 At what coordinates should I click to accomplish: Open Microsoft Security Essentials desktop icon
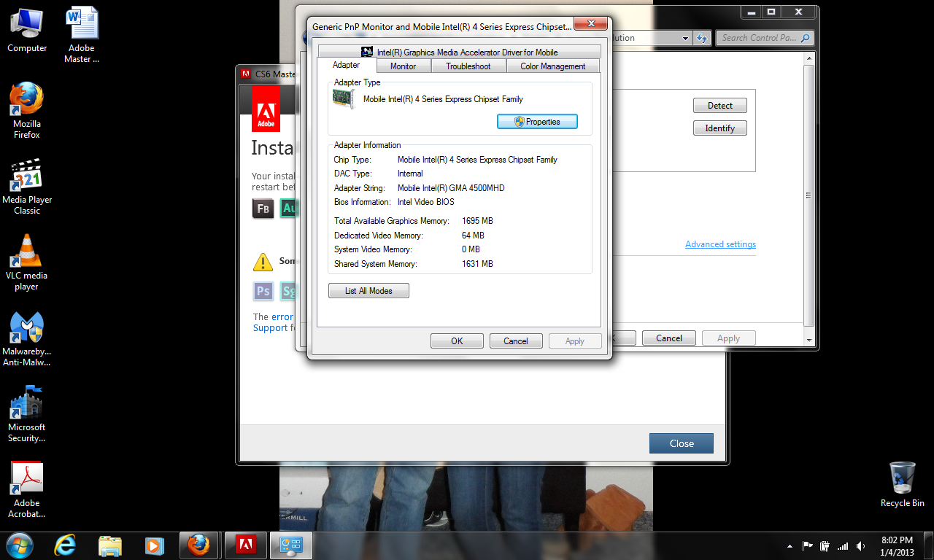click(x=26, y=414)
